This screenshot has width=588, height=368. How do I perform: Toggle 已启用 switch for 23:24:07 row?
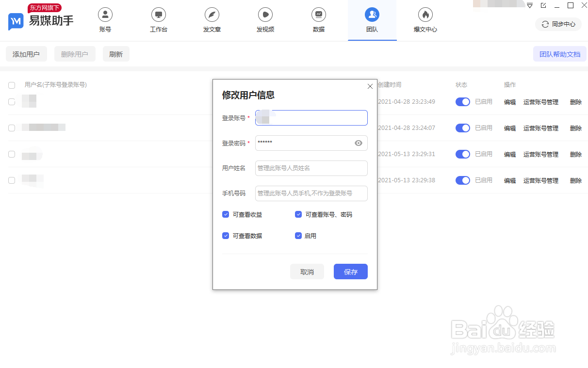pos(463,128)
